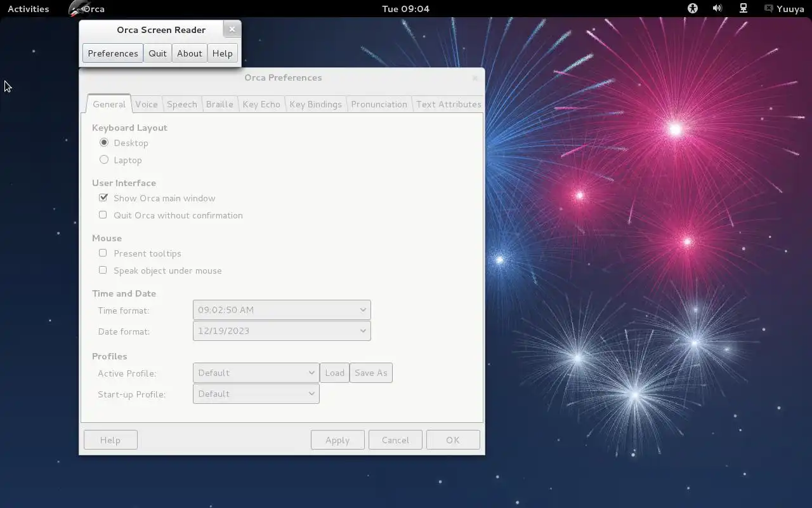Close the Orca Preferences dialog
This screenshot has height=508, width=812.
[475, 77]
